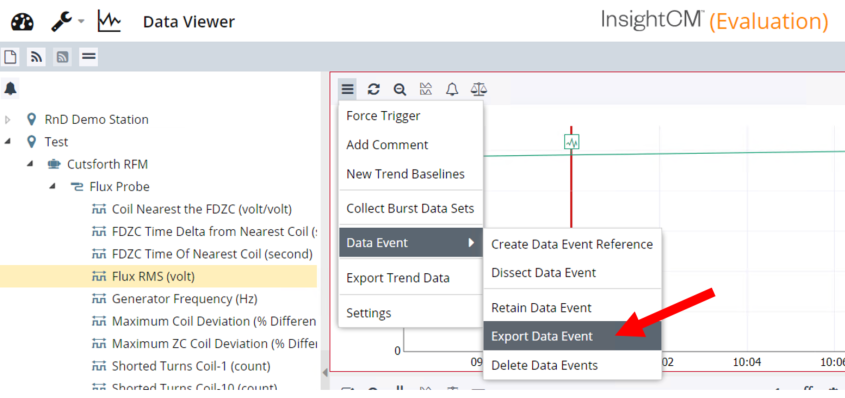Choose Dissect Data Event
845x398 pixels.
click(572, 273)
